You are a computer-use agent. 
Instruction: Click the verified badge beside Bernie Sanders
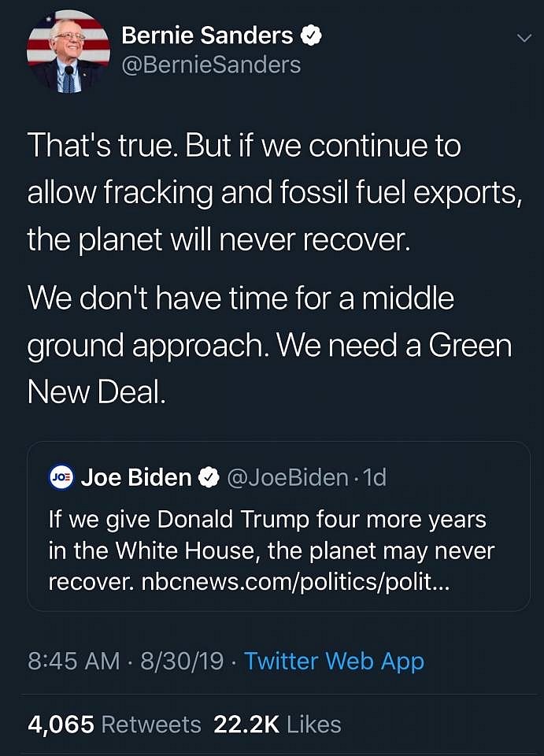pyautogui.click(x=310, y=35)
